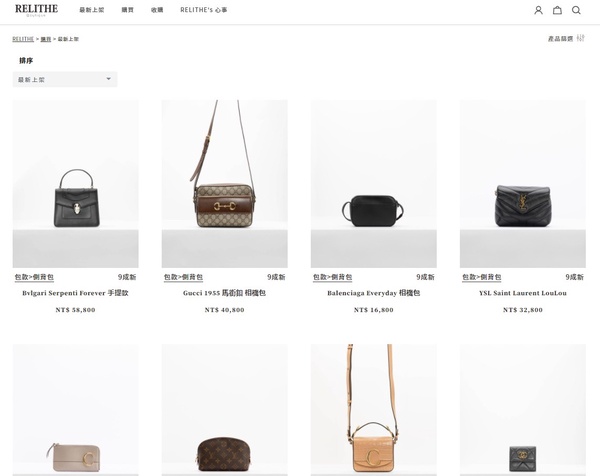Open the tan Chloé C mini crossbody photo

coord(374,410)
